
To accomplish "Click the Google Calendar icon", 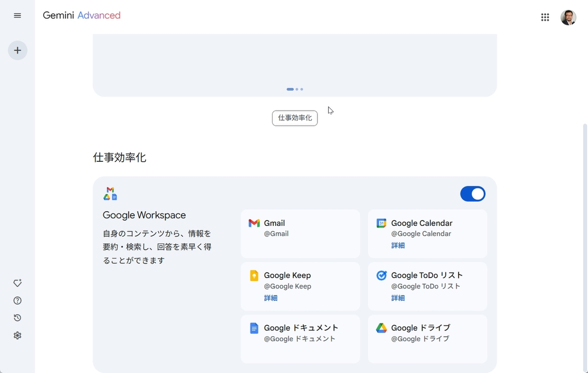I will 381,224.
